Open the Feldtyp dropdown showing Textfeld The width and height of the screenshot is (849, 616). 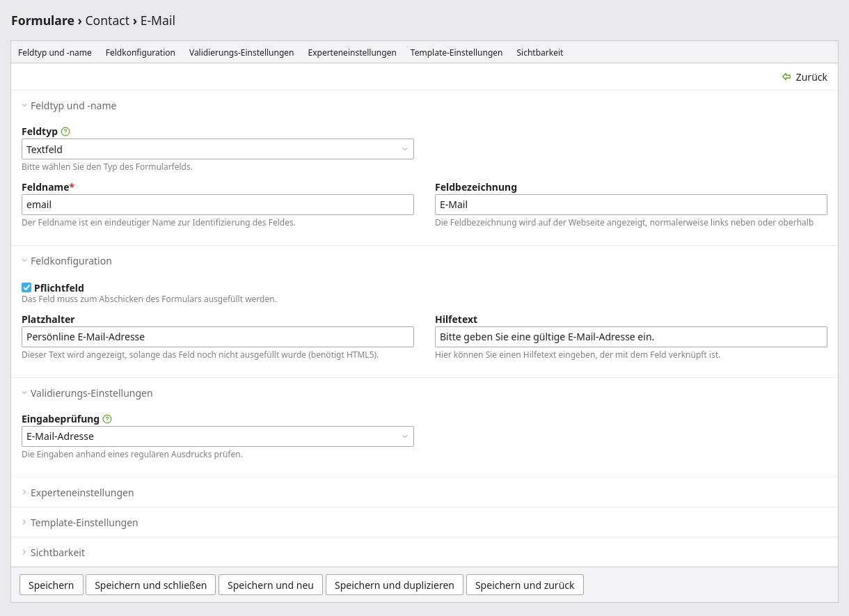(218, 149)
